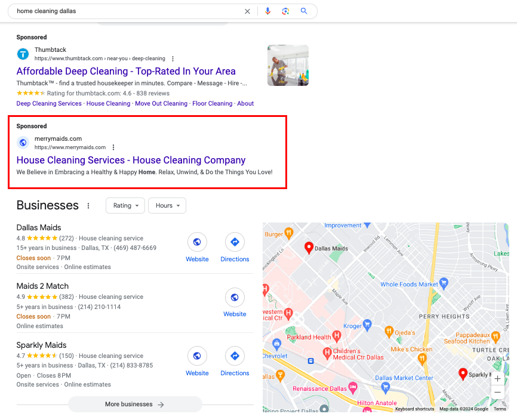Image resolution: width=517 pixels, height=420 pixels.
Task: Open the Website icon for Dallas Maids
Action: [x=197, y=243]
